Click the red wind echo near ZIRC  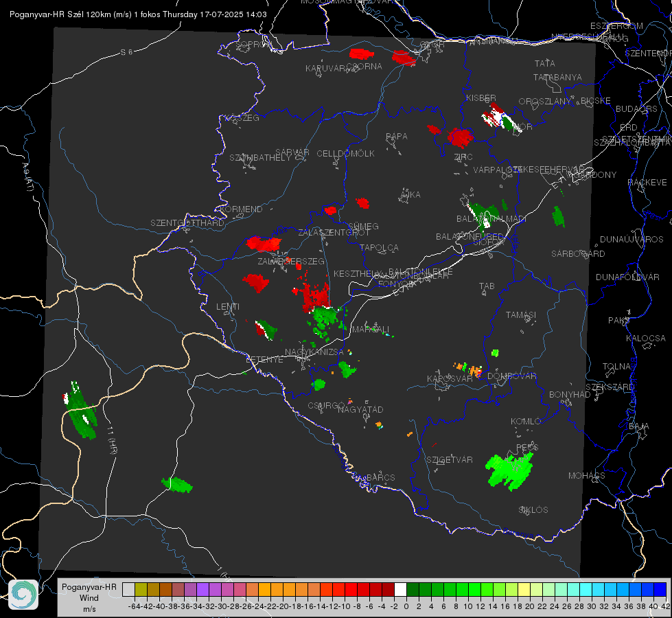tap(460, 137)
